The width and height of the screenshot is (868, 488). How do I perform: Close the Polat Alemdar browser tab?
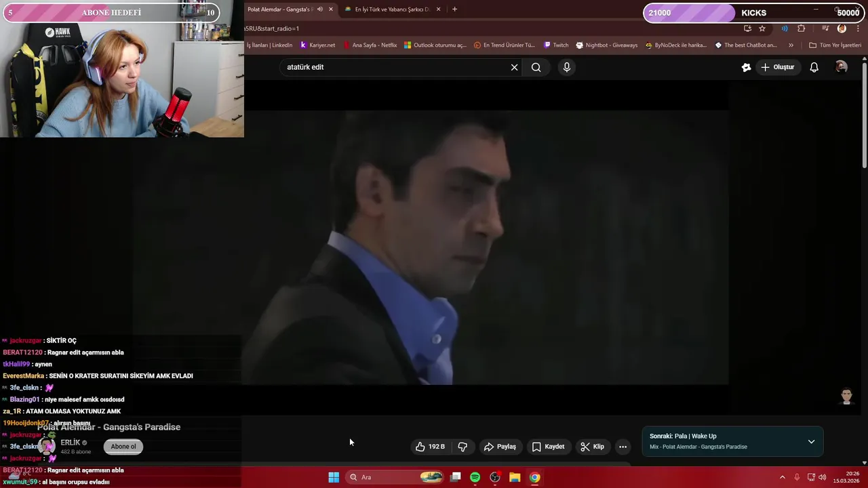coord(331,9)
